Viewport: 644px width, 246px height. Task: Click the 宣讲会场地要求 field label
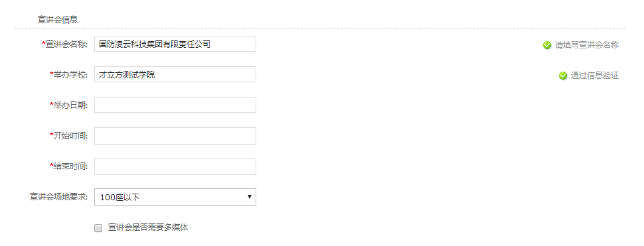(x=59, y=197)
